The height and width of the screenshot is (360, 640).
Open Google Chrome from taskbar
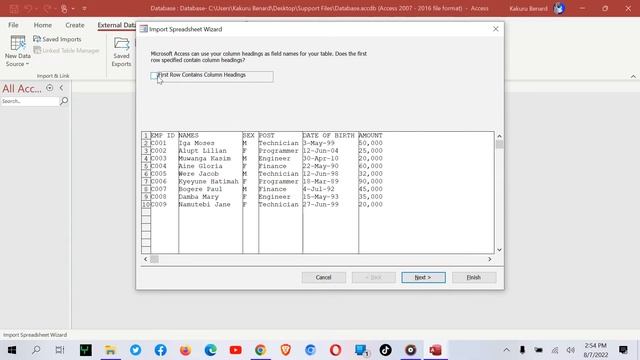[260, 350]
